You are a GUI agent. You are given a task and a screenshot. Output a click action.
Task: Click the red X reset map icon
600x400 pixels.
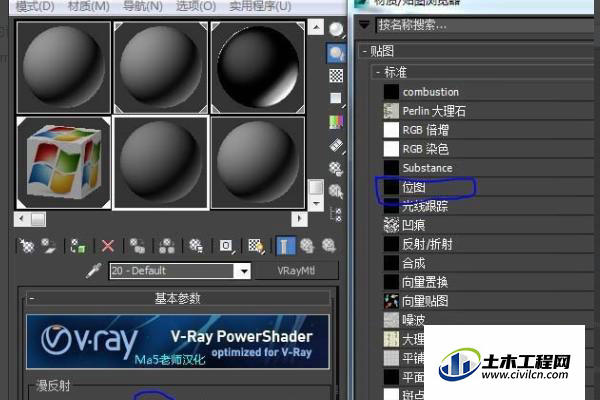[108, 246]
